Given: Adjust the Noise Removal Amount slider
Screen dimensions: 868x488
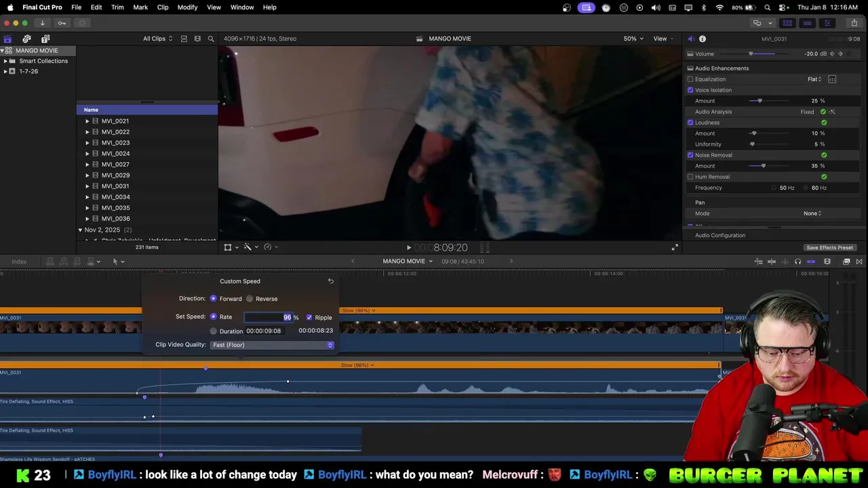Looking at the screenshot, I should [770, 166].
